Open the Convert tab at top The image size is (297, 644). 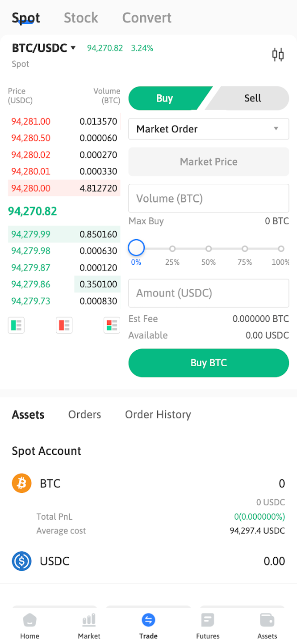click(x=146, y=17)
